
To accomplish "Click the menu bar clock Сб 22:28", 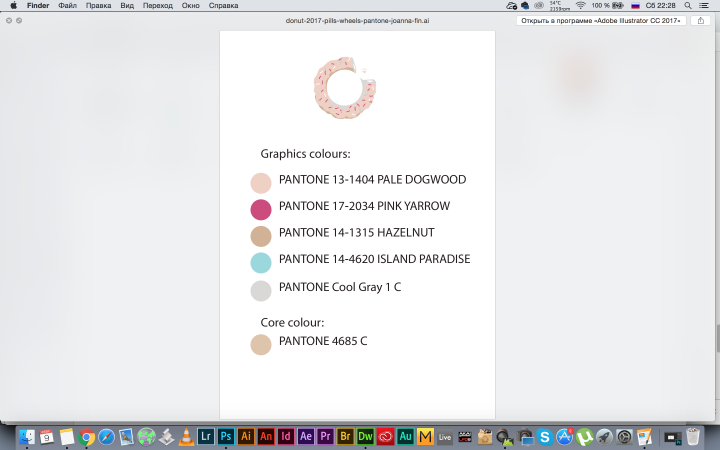I will [660, 6].
